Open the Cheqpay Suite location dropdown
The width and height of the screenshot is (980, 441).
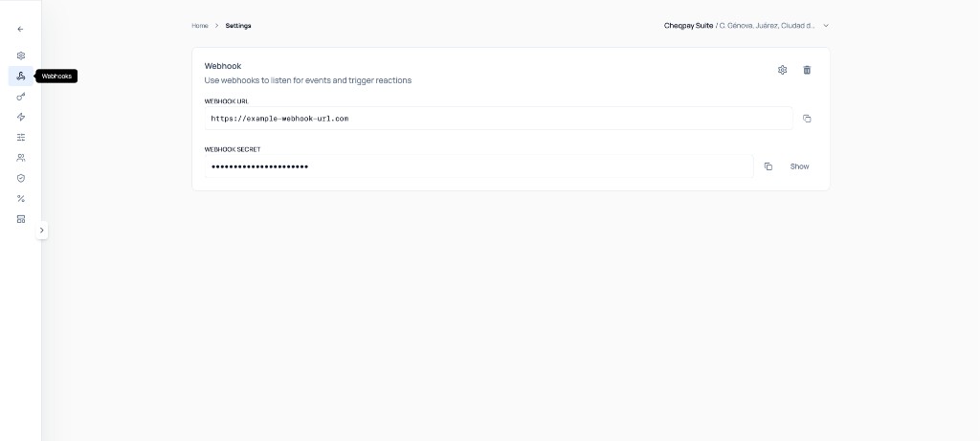[x=746, y=26]
